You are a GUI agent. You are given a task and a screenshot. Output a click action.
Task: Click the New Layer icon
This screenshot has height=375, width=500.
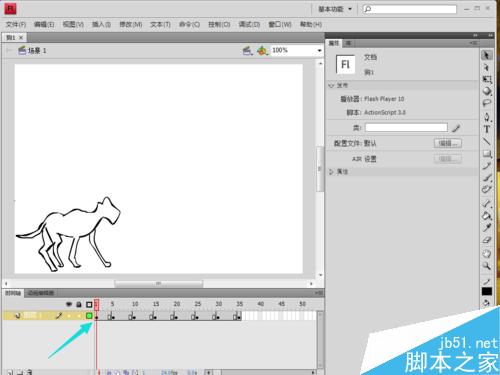coord(10,372)
